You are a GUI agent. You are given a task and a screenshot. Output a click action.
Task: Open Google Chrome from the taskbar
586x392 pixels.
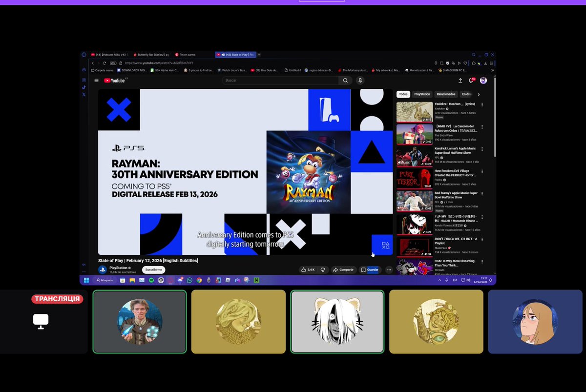tap(199, 280)
